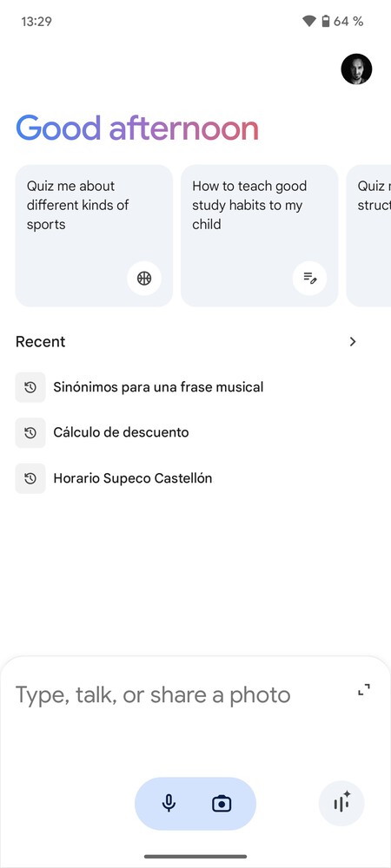Tap the note-edit icon on the study habits card
Screen dimensions: 391x868
tap(309, 278)
